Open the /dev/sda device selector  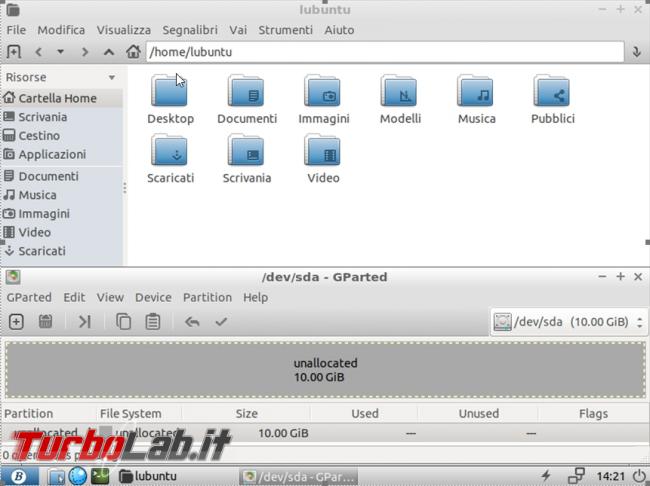coord(569,322)
